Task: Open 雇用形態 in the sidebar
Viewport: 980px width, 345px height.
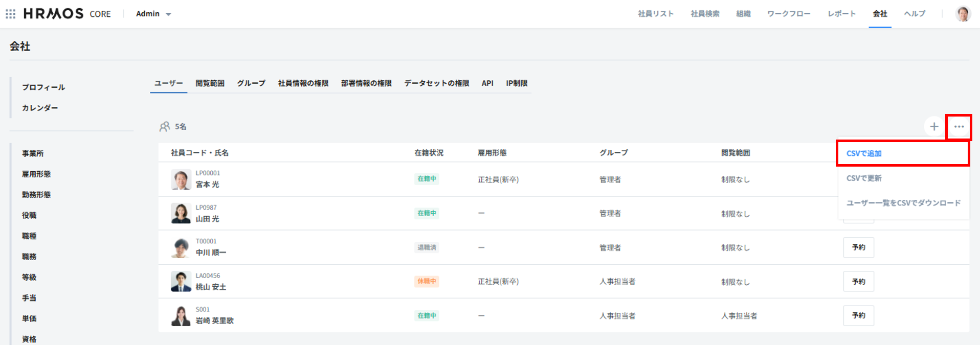Action: pos(36,174)
